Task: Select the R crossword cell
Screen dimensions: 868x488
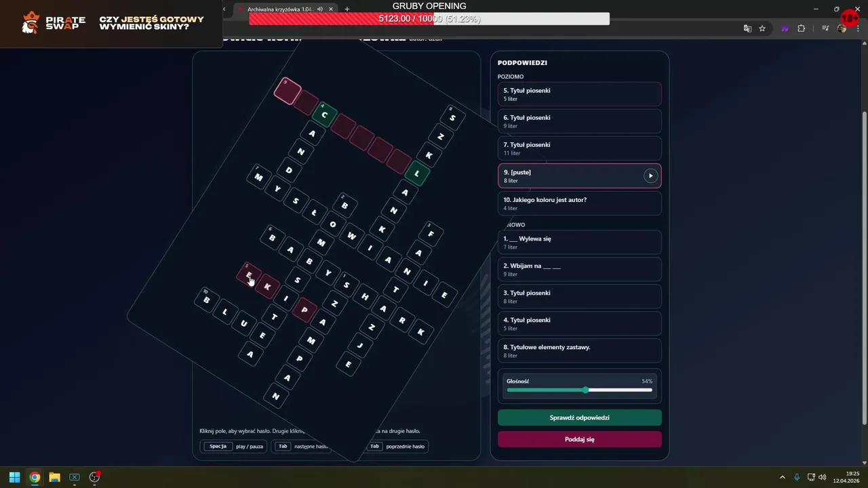Action: pos(402,320)
